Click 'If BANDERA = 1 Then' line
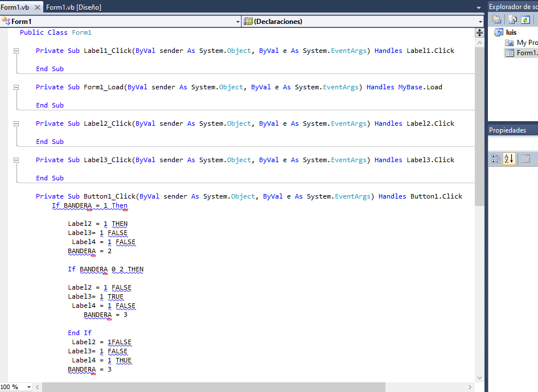538x392 pixels. click(89, 206)
